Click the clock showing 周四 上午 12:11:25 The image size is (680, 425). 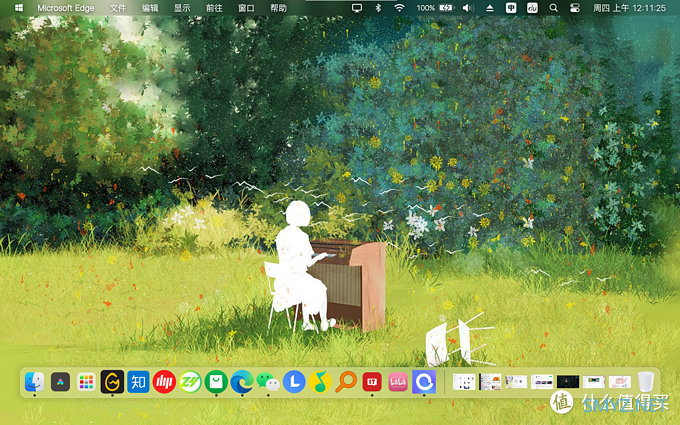[x=629, y=8]
